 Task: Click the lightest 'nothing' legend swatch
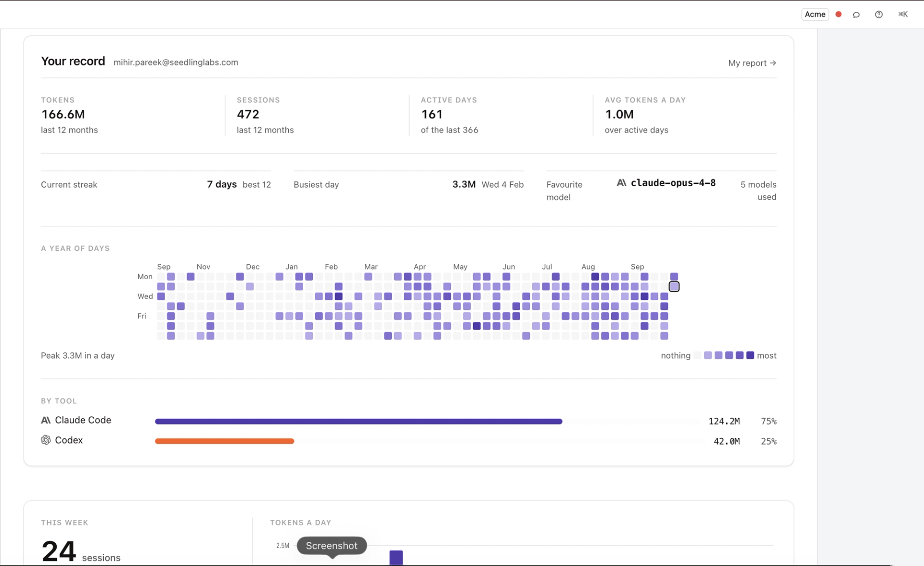tap(697, 356)
